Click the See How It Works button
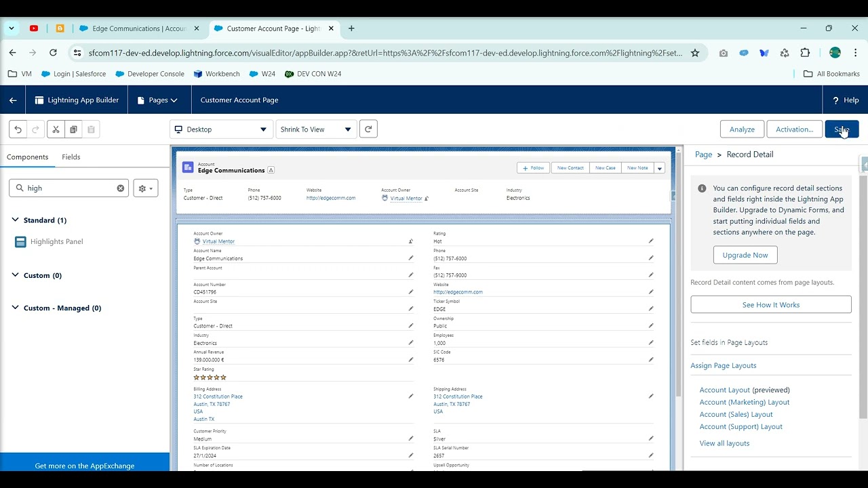The width and height of the screenshot is (868, 488). [x=771, y=304]
